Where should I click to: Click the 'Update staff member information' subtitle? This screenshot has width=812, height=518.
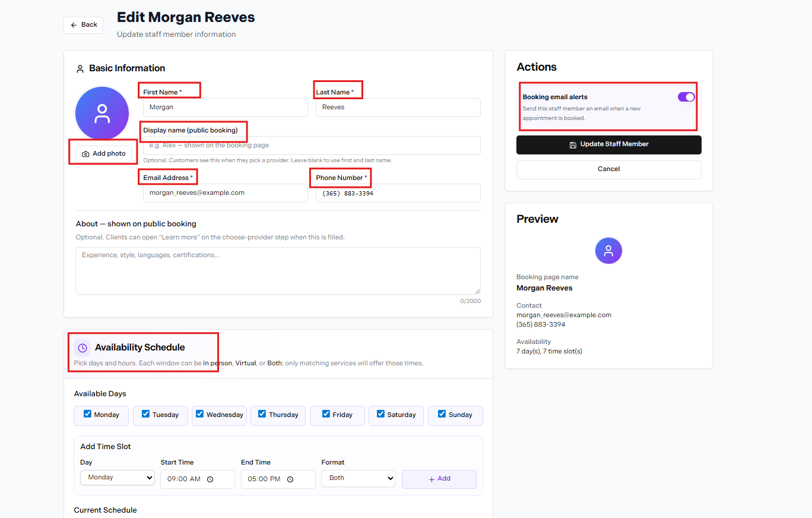[x=176, y=34]
